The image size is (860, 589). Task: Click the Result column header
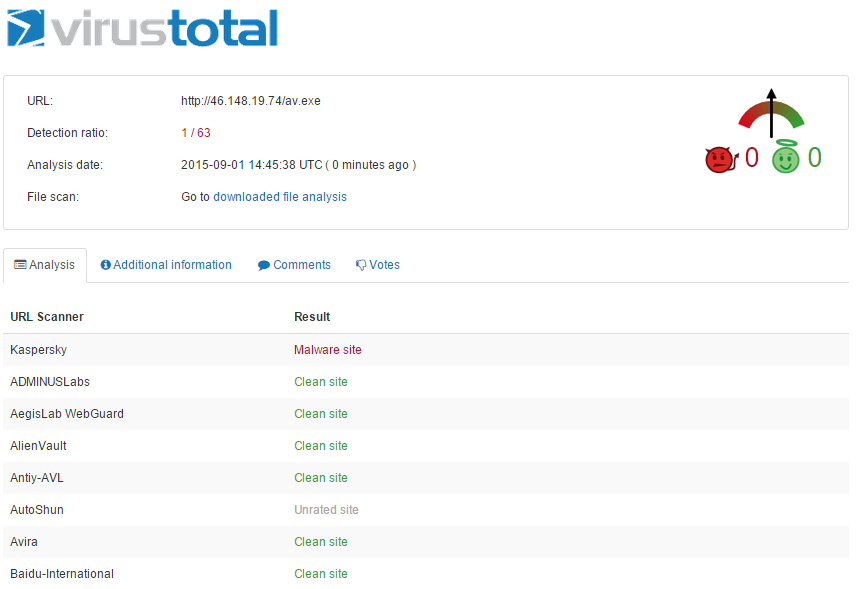(312, 317)
